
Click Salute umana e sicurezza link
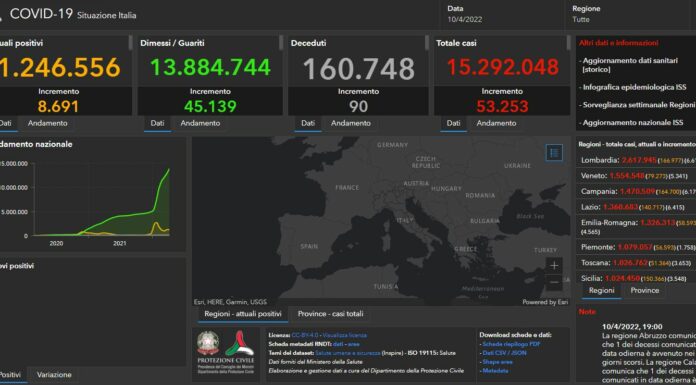(x=348, y=353)
